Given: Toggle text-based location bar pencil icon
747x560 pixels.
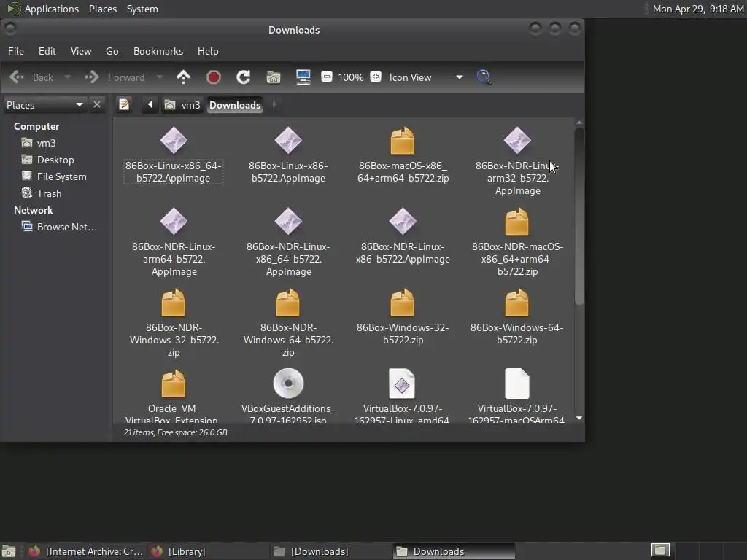Looking at the screenshot, I should point(124,104).
